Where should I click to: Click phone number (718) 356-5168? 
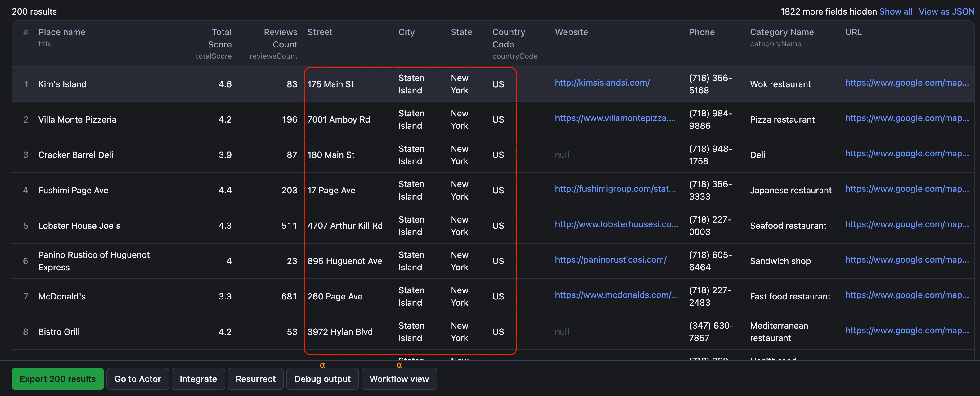pos(710,84)
